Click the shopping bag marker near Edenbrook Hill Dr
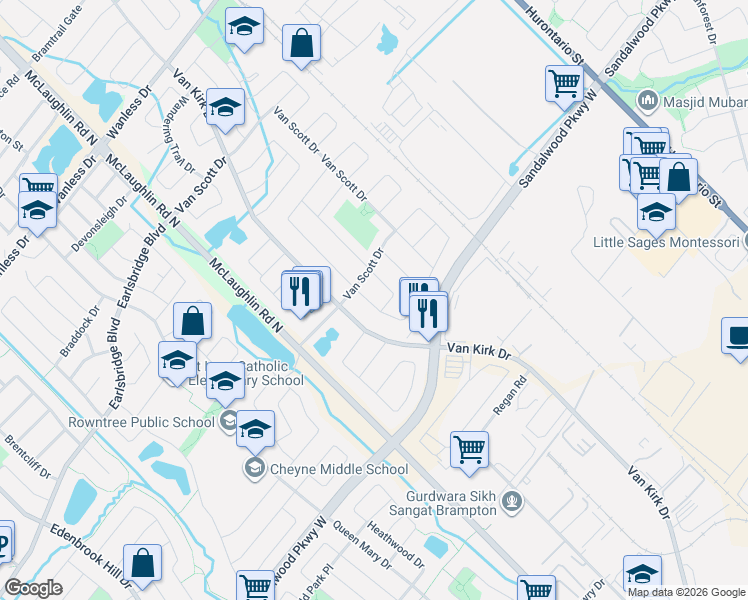Screen dimensions: 748x600 (x=142, y=564)
